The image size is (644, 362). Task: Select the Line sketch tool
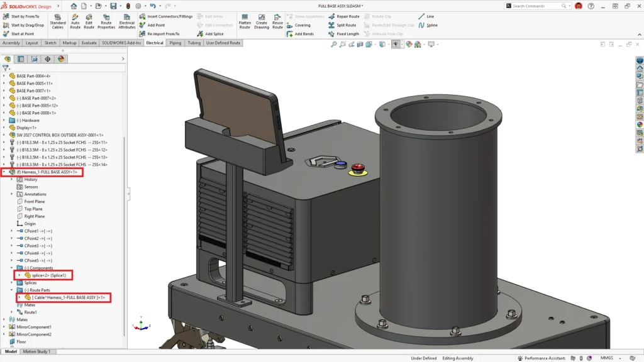click(426, 16)
